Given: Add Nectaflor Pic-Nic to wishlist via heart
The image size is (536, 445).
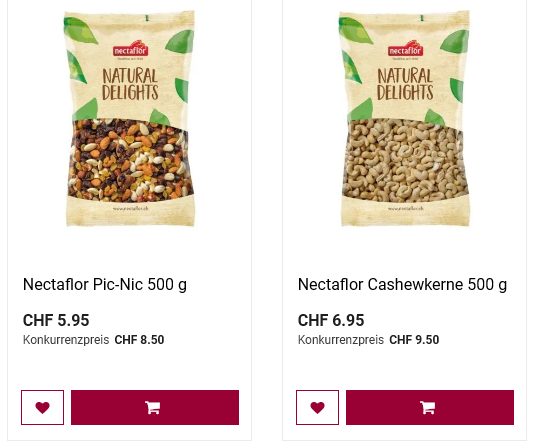Looking at the screenshot, I should [x=42, y=407].
